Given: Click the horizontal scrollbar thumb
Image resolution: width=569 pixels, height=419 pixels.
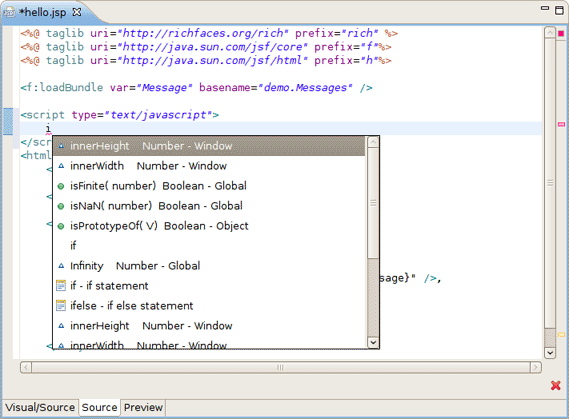Looking at the screenshot, I should [x=281, y=367].
